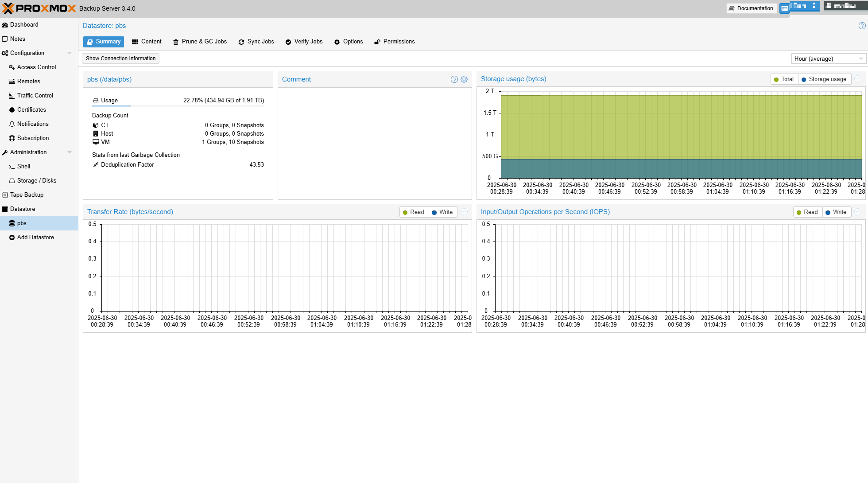Collapse the Administration section in sidebar
The width and height of the screenshot is (868, 483).
click(70, 152)
